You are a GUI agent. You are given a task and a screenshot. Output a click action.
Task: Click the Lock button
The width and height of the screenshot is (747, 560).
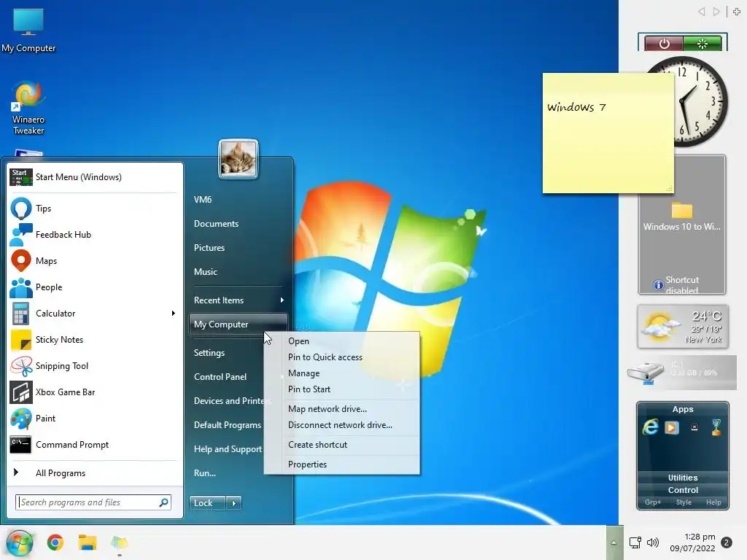pyautogui.click(x=208, y=503)
